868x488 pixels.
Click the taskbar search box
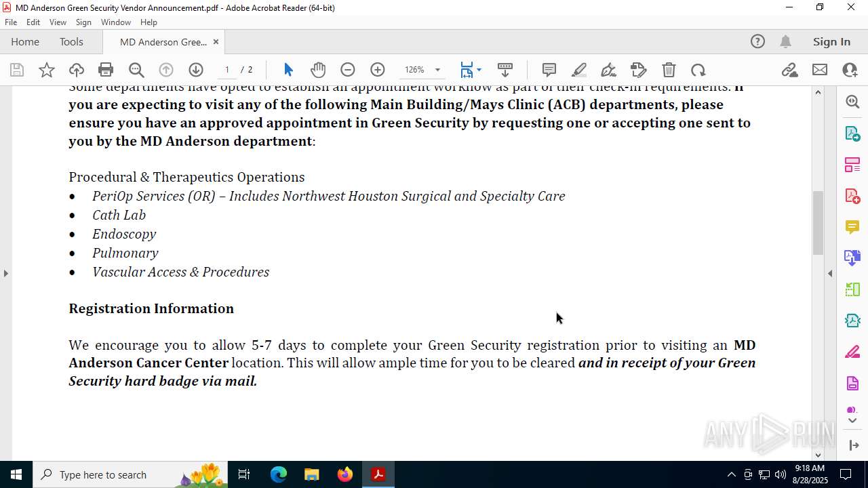click(x=131, y=474)
